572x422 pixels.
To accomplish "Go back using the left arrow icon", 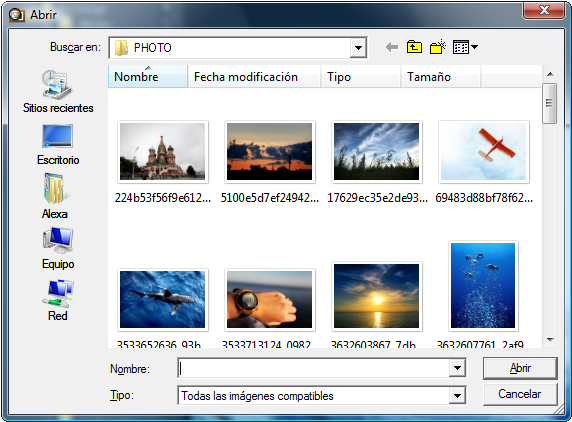I will 392,47.
